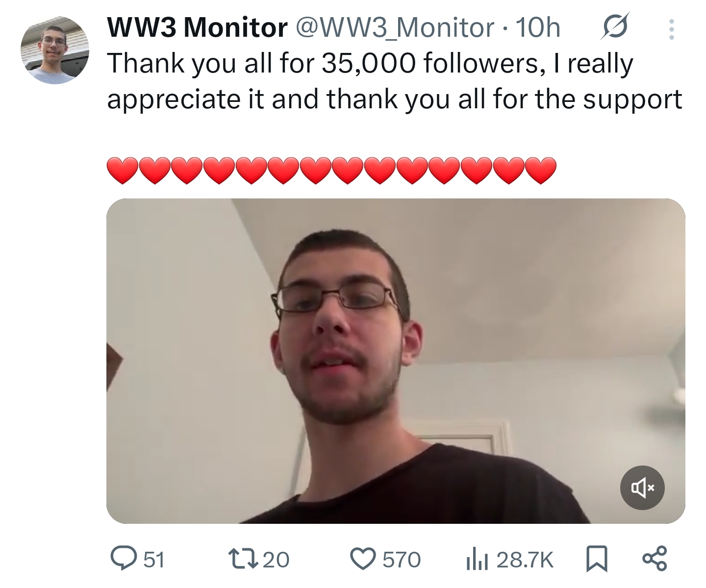
Task: Open the share icon menu
Action: coord(654,560)
